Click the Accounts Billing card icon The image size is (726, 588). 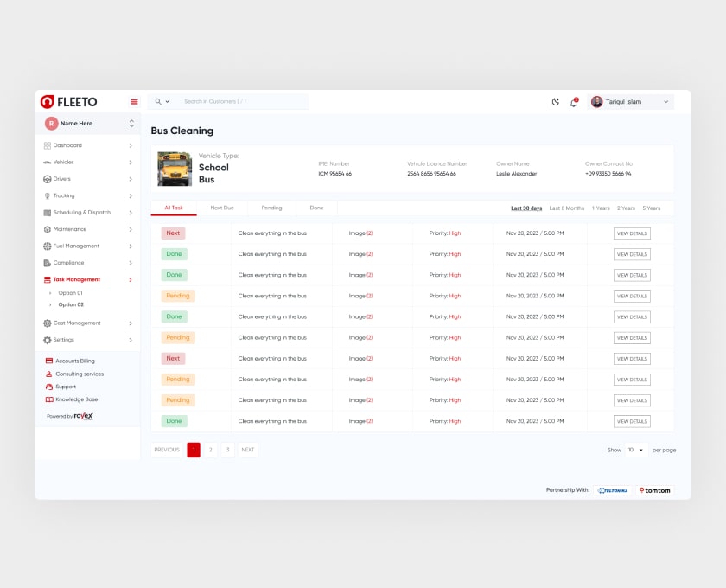click(x=49, y=361)
